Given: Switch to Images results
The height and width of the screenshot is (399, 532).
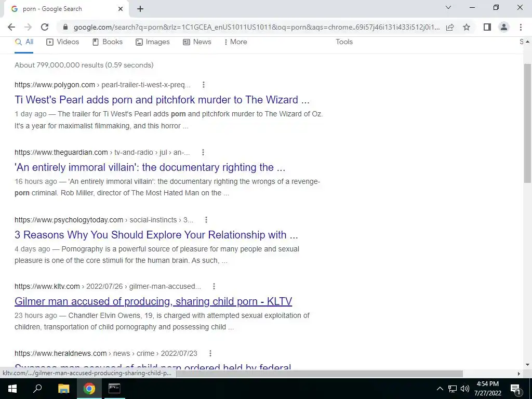Looking at the screenshot, I should tap(153, 42).
